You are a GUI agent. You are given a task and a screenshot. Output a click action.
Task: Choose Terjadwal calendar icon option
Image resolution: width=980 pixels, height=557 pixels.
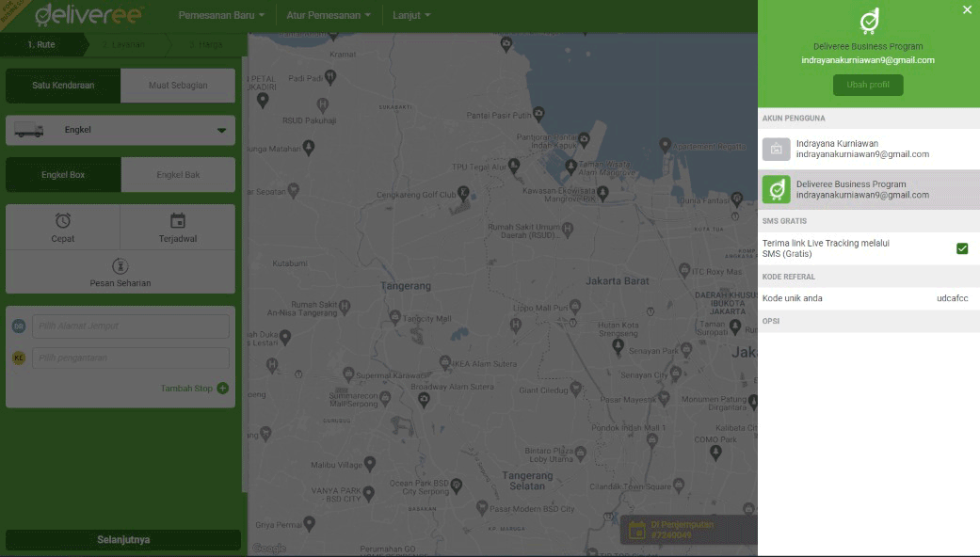point(178,228)
